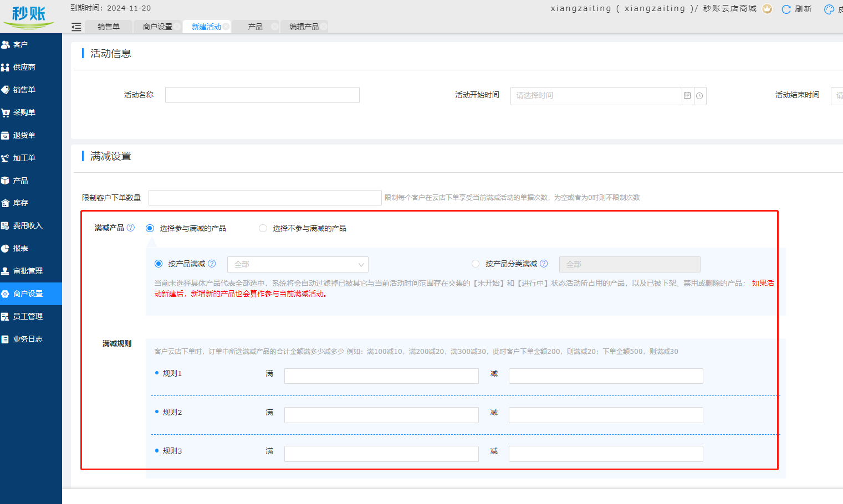Click the 活动信息 section heading
Viewport: 843px width, 504px height.
(111, 53)
